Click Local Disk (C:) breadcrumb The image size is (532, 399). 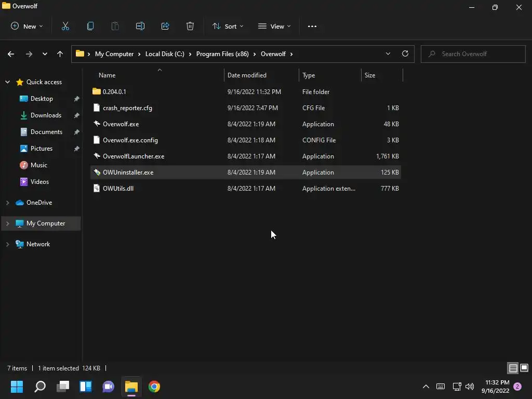(165, 54)
